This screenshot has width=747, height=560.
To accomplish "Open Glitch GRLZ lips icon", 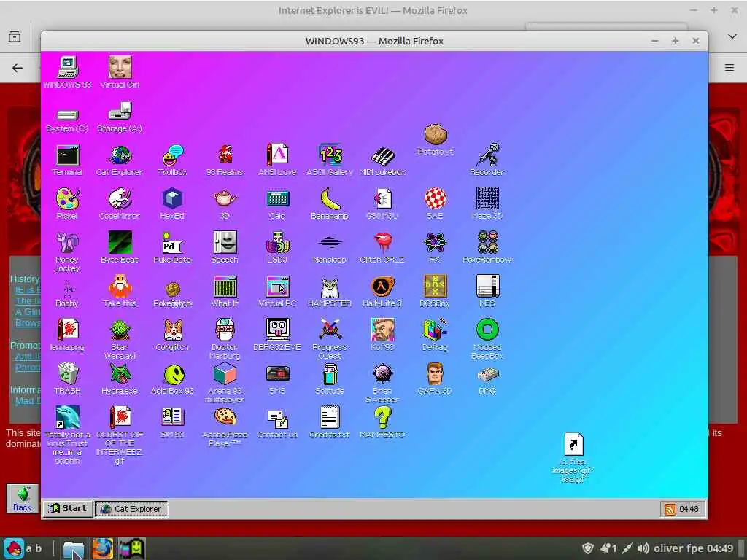I will point(382,243).
